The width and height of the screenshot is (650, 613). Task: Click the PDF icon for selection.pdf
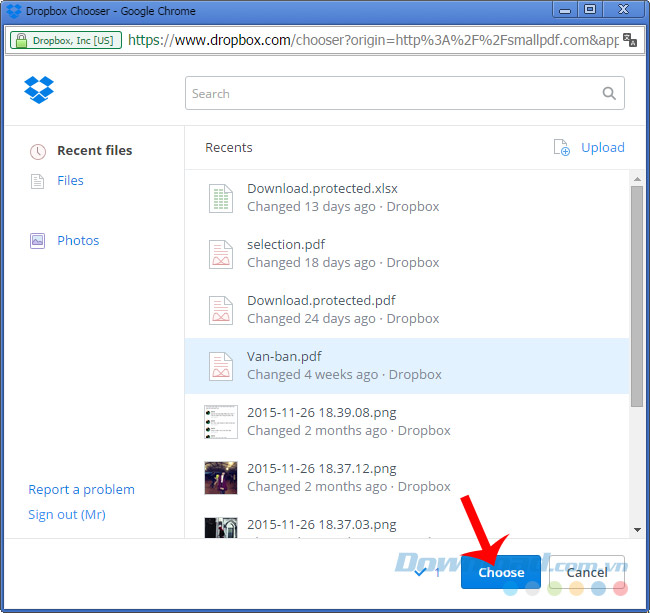(221, 254)
